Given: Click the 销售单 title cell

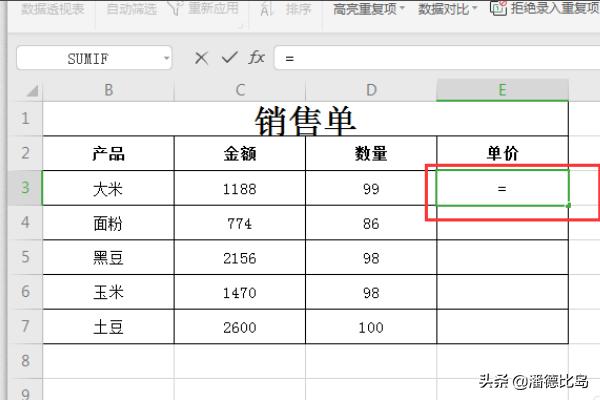Looking at the screenshot, I should click(x=305, y=119).
